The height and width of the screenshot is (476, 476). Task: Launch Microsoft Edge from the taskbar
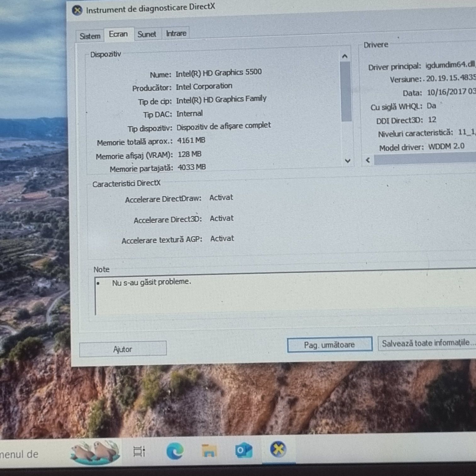[x=175, y=452]
